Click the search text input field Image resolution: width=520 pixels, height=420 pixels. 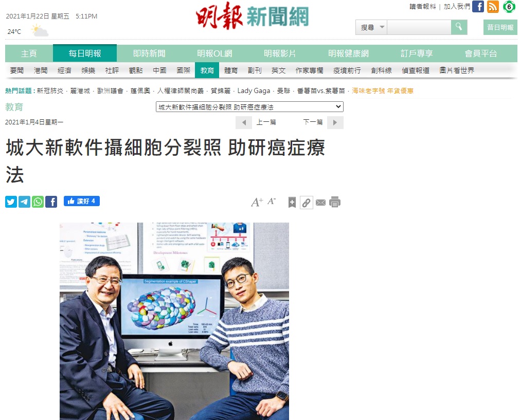419,27
